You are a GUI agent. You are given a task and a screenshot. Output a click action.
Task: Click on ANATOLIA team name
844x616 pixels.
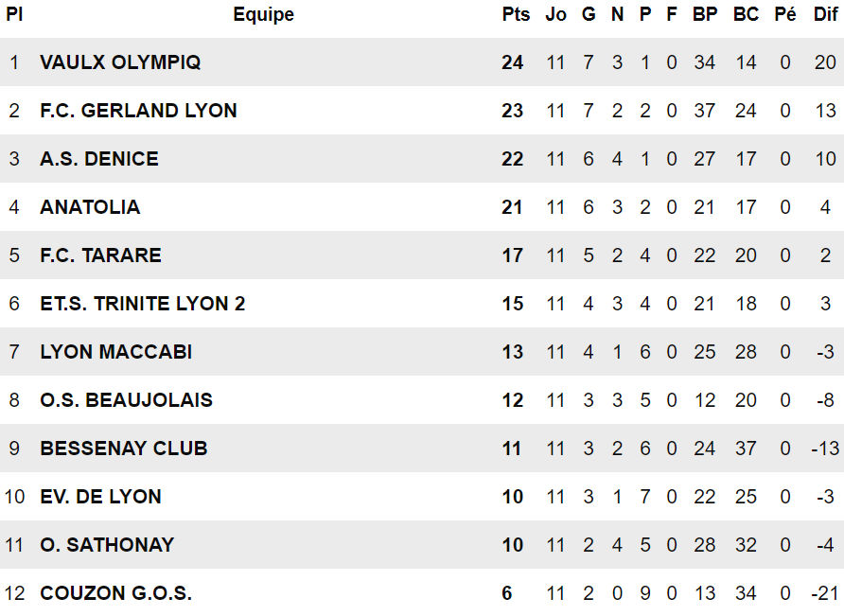click(90, 207)
